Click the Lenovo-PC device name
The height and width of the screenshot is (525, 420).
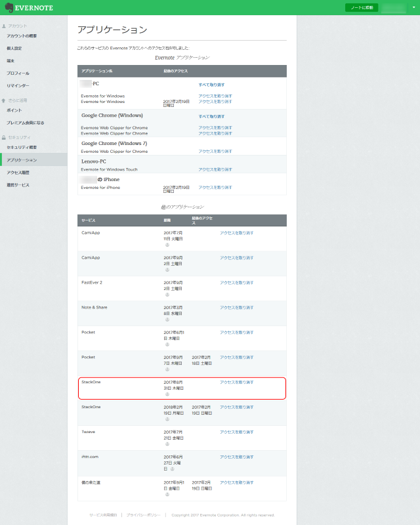tap(94, 161)
